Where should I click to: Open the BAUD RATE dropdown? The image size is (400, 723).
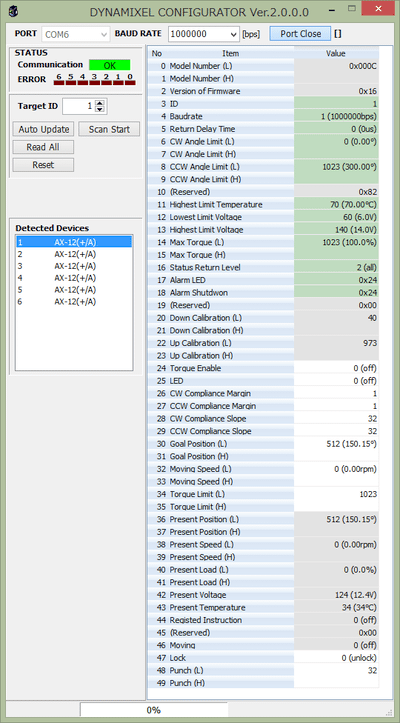[x=203, y=34]
